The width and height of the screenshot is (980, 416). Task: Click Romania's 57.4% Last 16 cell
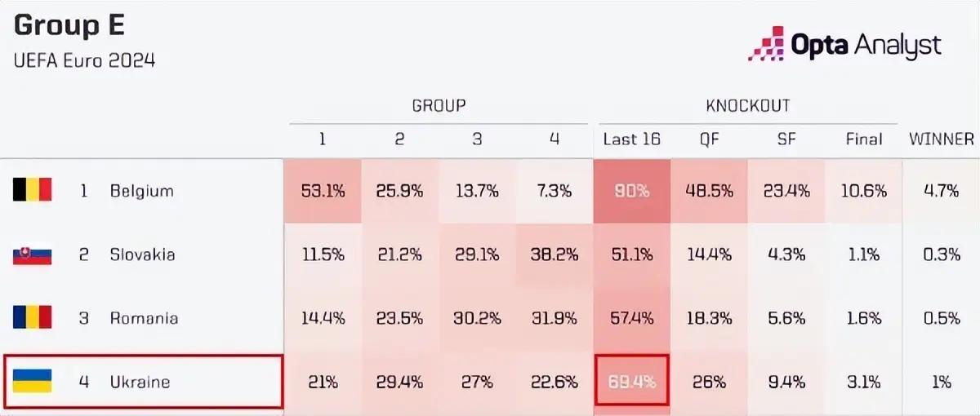click(631, 318)
